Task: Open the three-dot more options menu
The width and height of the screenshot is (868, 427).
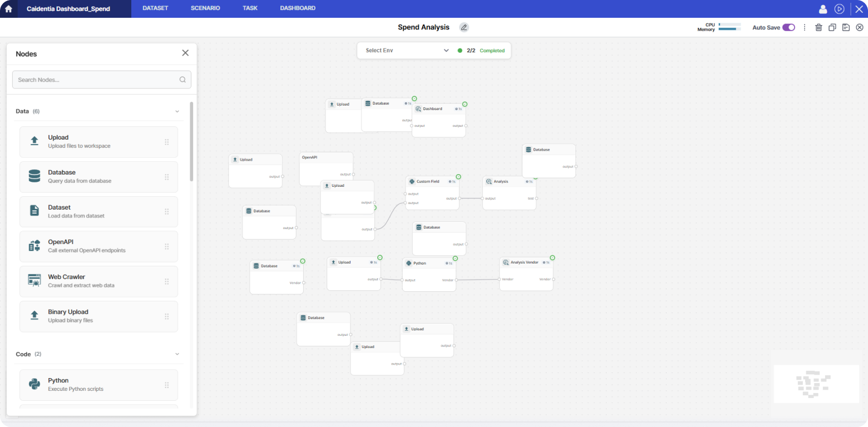Action: (805, 27)
